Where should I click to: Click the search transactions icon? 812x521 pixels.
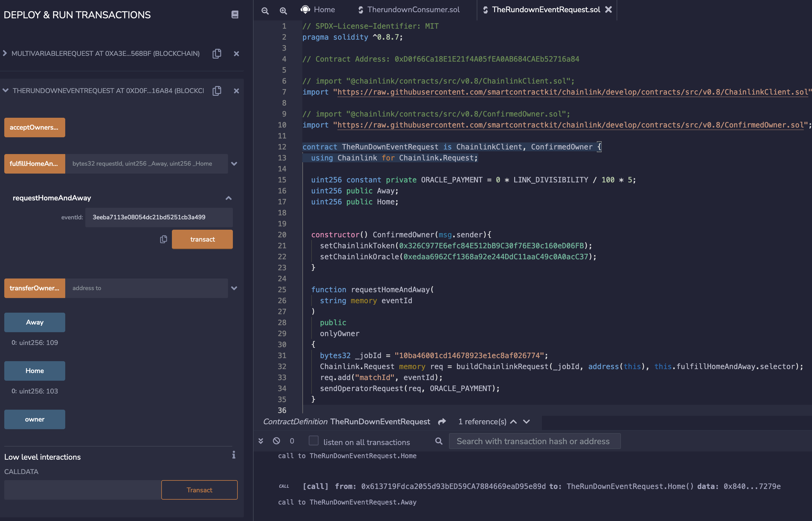439,441
